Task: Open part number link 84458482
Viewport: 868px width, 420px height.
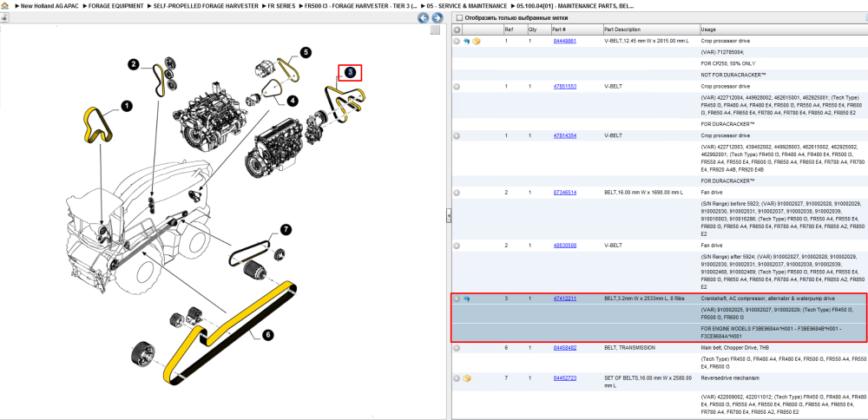Action: [565, 348]
